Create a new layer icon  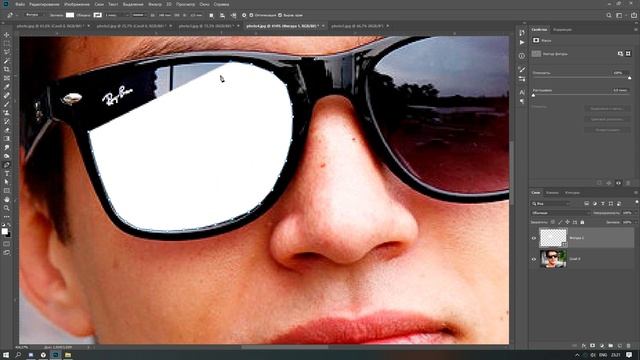pos(620,346)
